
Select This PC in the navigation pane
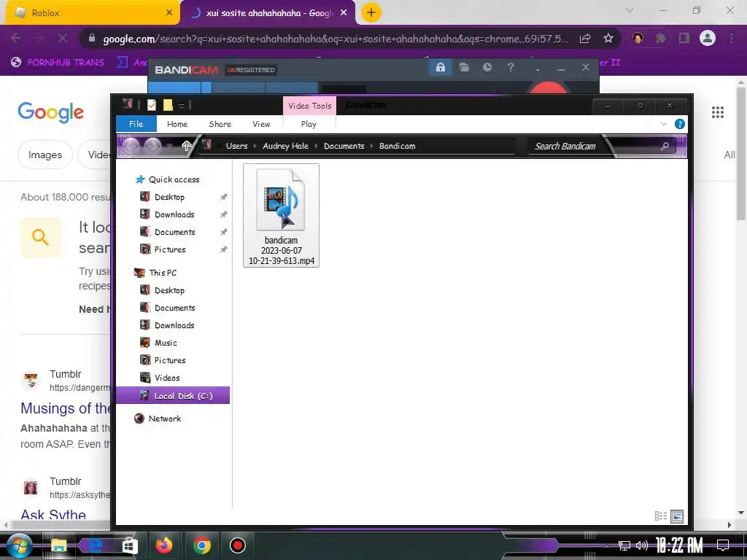tap(156, 273)
